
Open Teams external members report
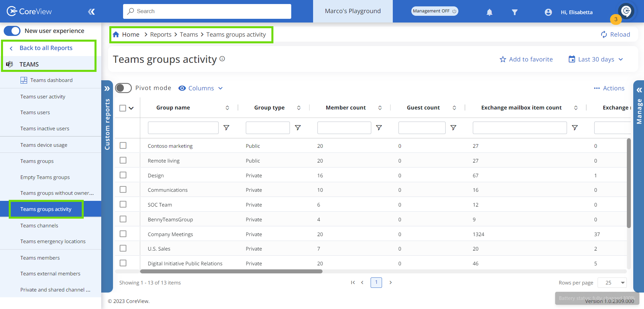pos(50,274)
